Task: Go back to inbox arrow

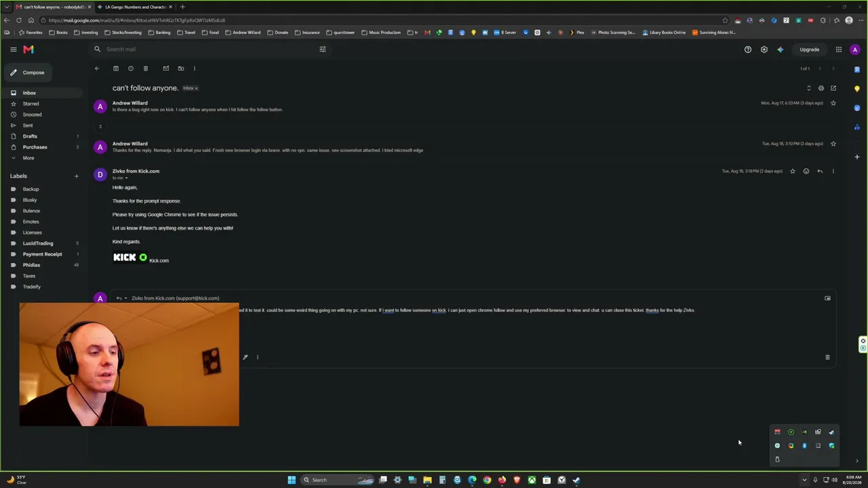Action: click(97, 68)
